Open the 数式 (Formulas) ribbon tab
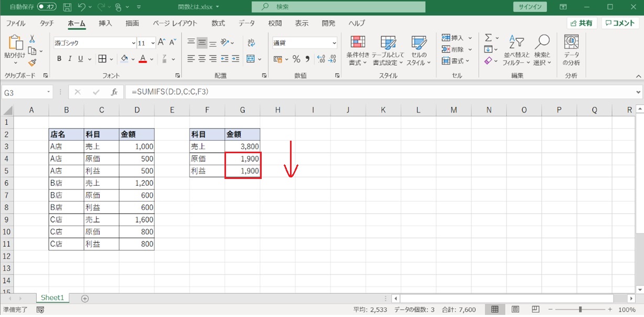This screenshot has width=644, height=317. coord(218,23)
